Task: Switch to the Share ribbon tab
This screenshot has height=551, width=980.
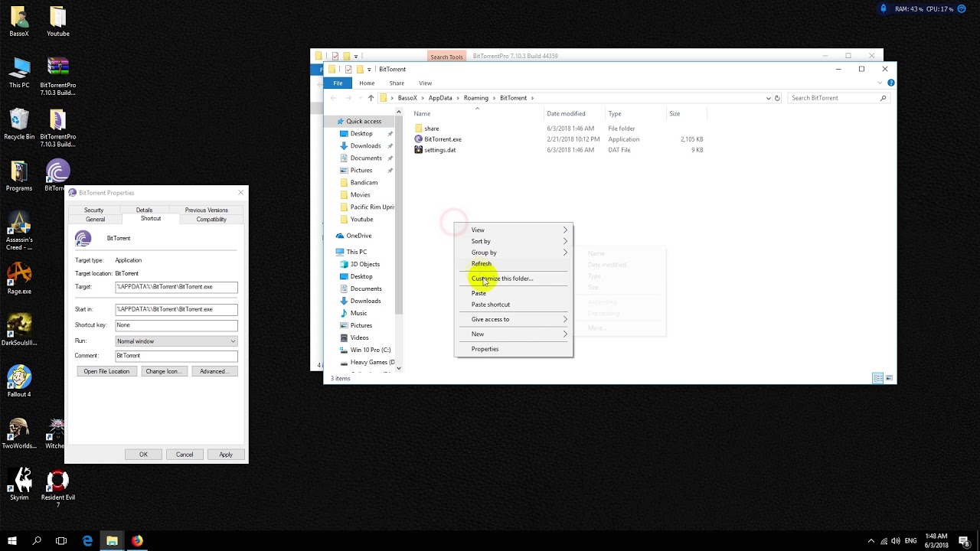Action: click(x=397, y=83)
